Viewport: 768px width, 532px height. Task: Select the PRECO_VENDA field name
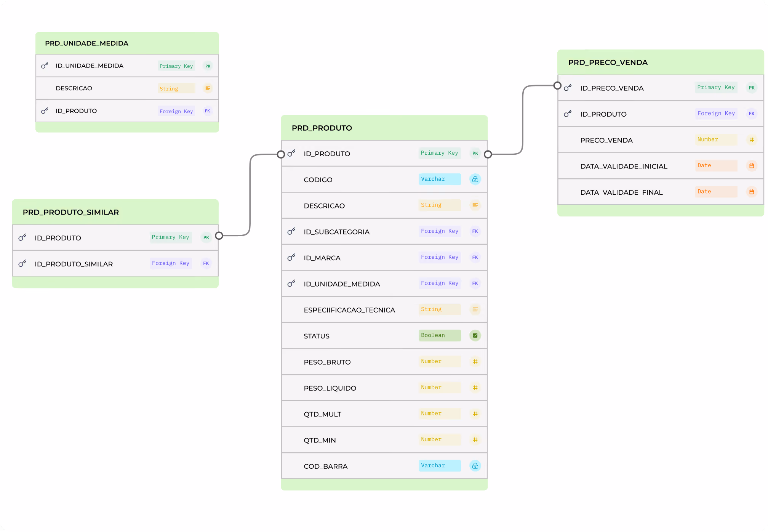pyautogui.click(x=606, y=140)
